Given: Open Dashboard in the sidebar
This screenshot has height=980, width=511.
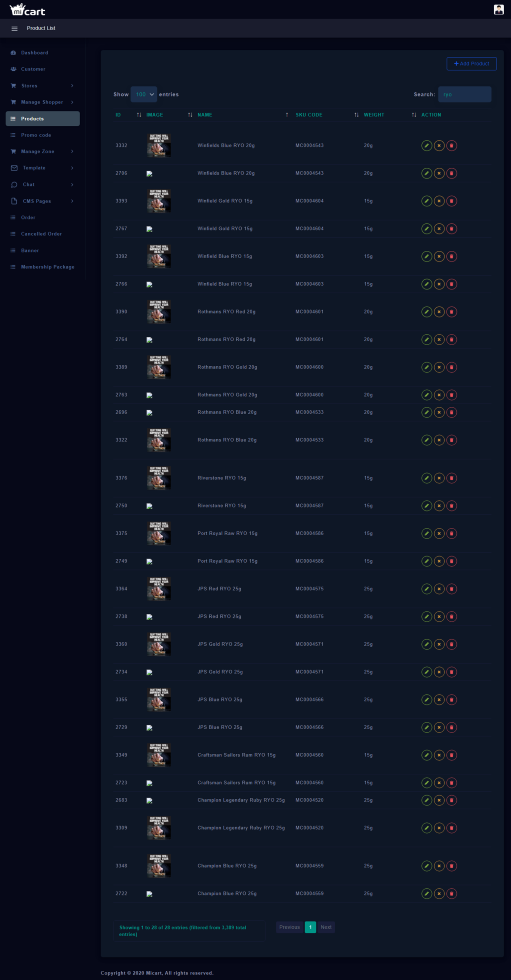Looking at the screenshot, I should click(43, 53).
